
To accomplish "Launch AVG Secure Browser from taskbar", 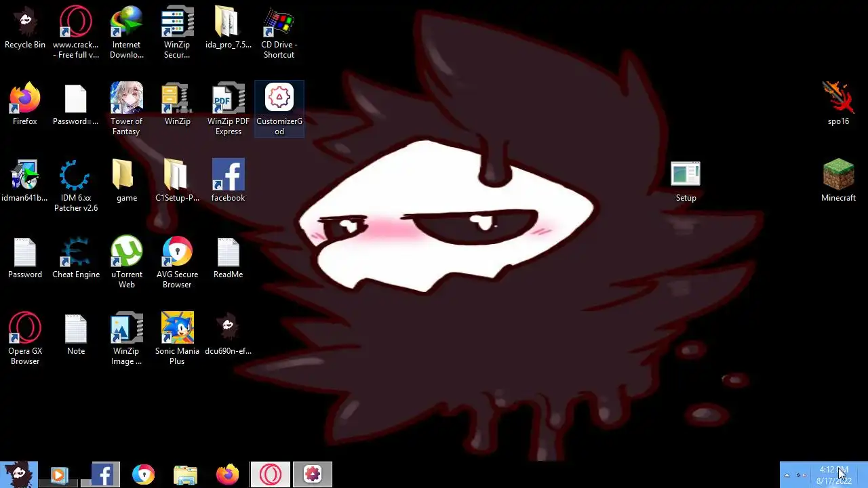I will pyautogui.click(x=143, y=474).
